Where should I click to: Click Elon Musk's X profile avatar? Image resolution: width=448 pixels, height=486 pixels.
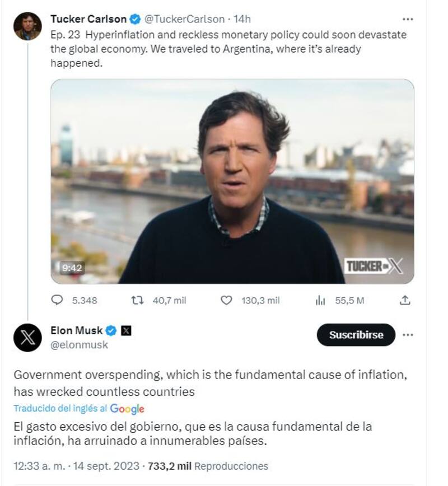[27, 336]
